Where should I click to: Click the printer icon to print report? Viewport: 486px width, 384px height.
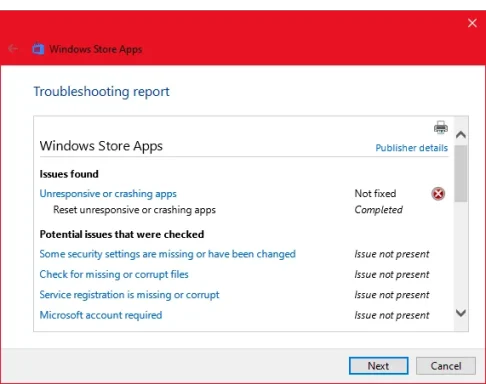441,127
